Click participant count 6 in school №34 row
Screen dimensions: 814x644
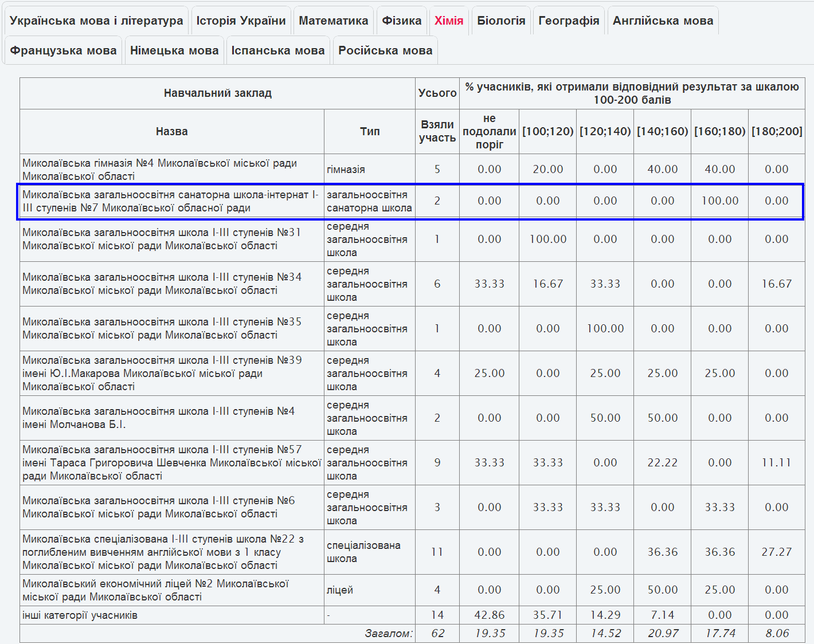(x=437, y=284)
